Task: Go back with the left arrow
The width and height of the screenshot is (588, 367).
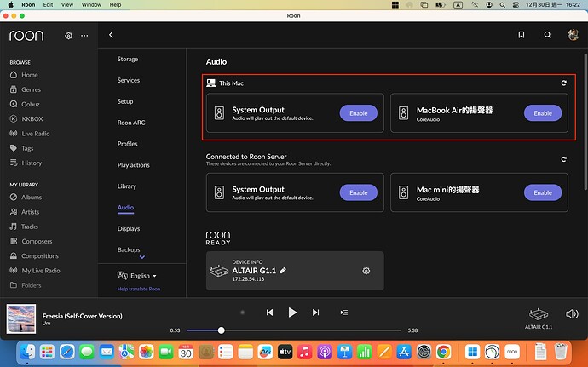Action: (x=111, y=35)
